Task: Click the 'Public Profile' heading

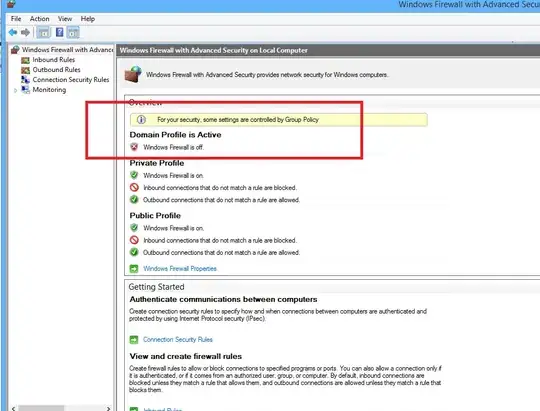Action: [155, 216]
